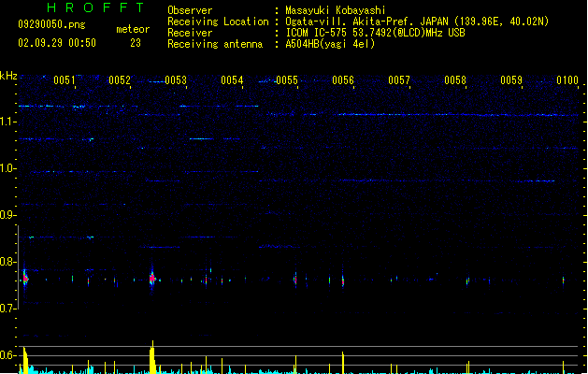
Task: Click the 0054 time marker
Action: [x=232, y=80]
